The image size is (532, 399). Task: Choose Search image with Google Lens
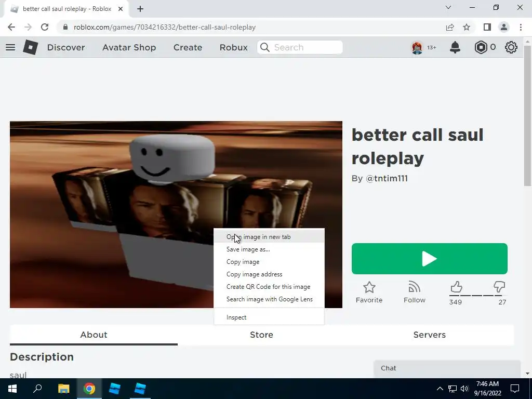point(269,299)
